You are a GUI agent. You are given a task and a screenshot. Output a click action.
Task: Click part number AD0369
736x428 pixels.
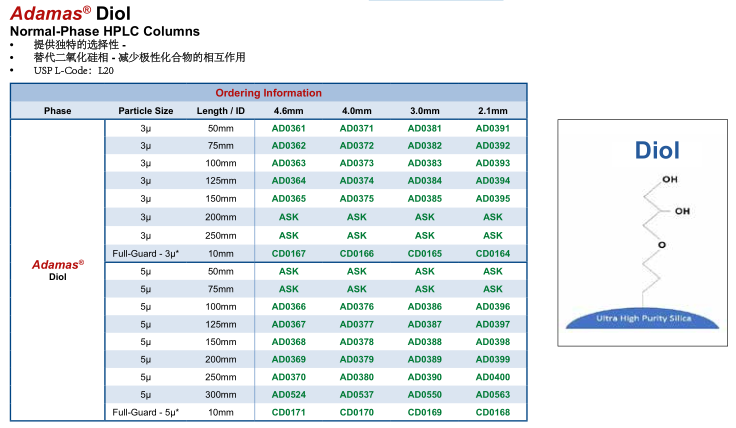pyautogui.click(x=288, y=359)
